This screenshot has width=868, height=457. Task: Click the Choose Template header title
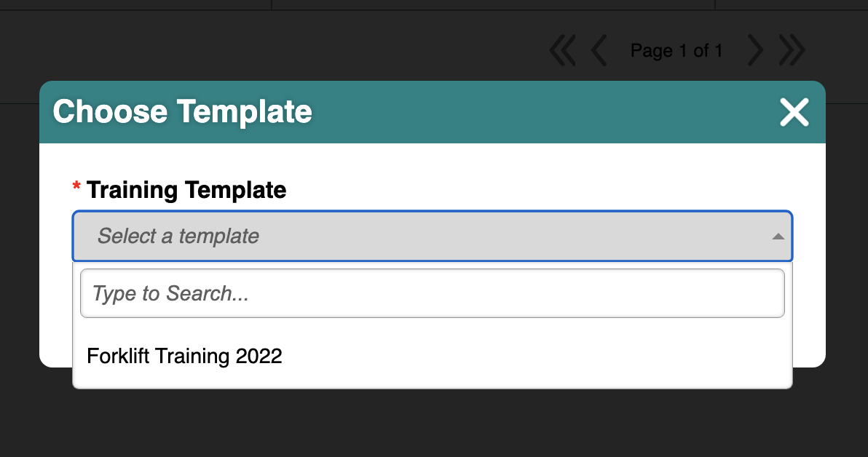(183, 111)
